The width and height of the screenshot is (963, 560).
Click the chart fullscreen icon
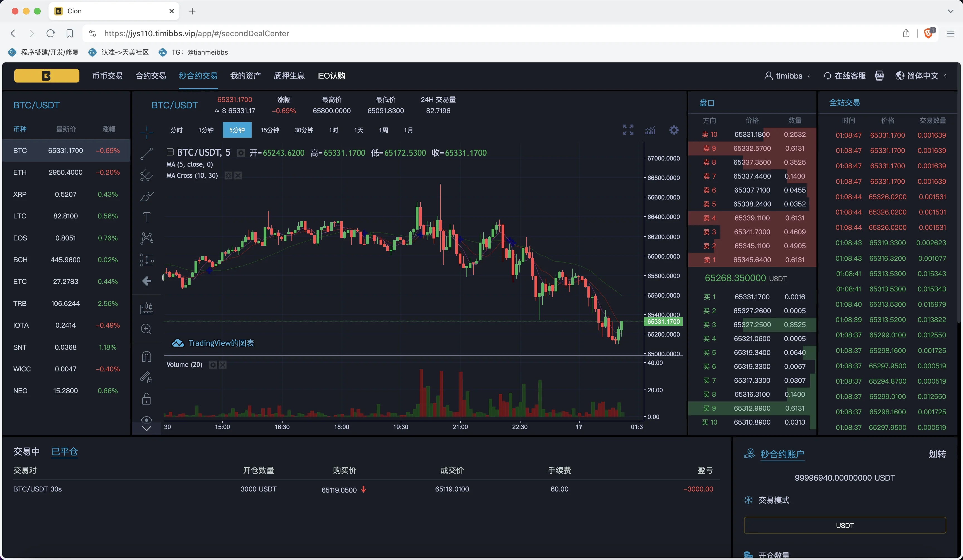628,130
